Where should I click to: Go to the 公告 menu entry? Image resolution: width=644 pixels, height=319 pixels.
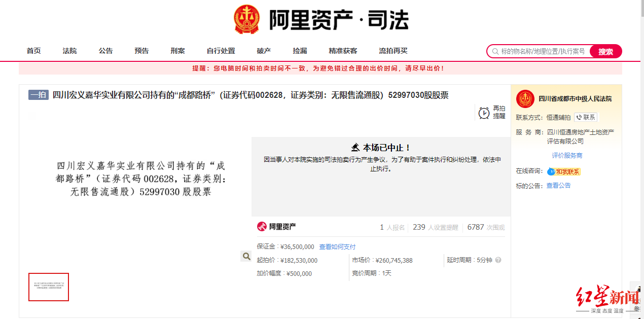106,51
